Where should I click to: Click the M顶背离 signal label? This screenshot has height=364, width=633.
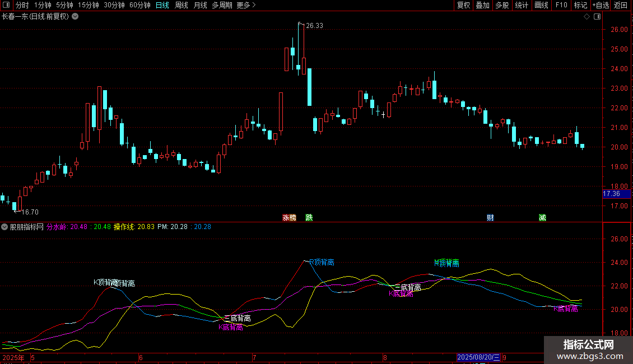click(446, 263)
